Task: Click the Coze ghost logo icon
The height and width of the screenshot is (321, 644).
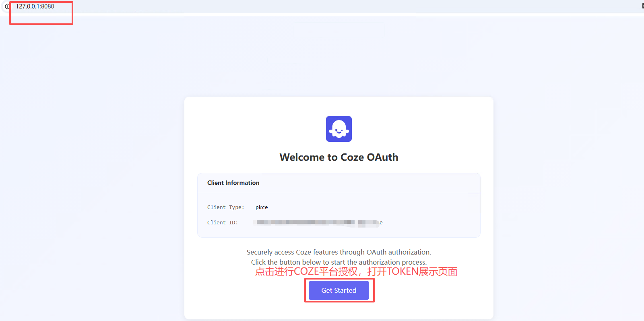Action: click(339, 129)
